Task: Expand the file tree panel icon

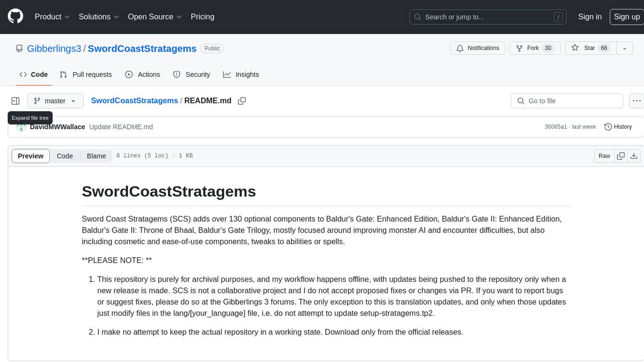Action: click(16, 101)
